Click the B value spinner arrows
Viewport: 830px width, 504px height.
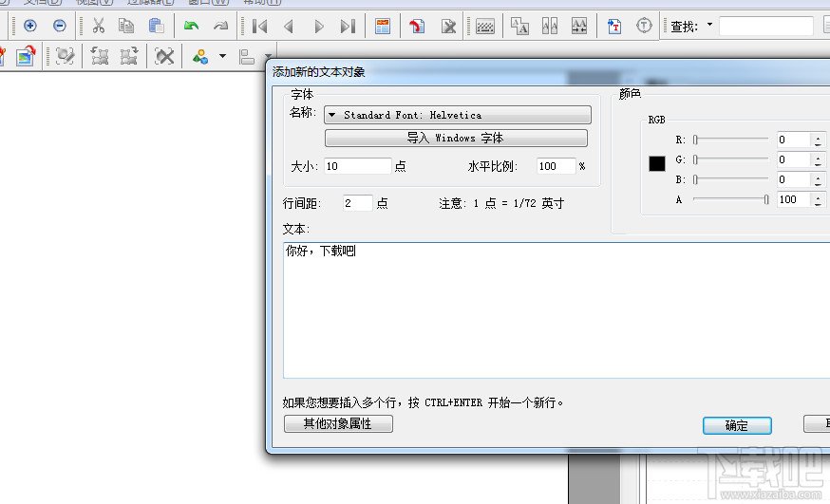tap(818, 179)
